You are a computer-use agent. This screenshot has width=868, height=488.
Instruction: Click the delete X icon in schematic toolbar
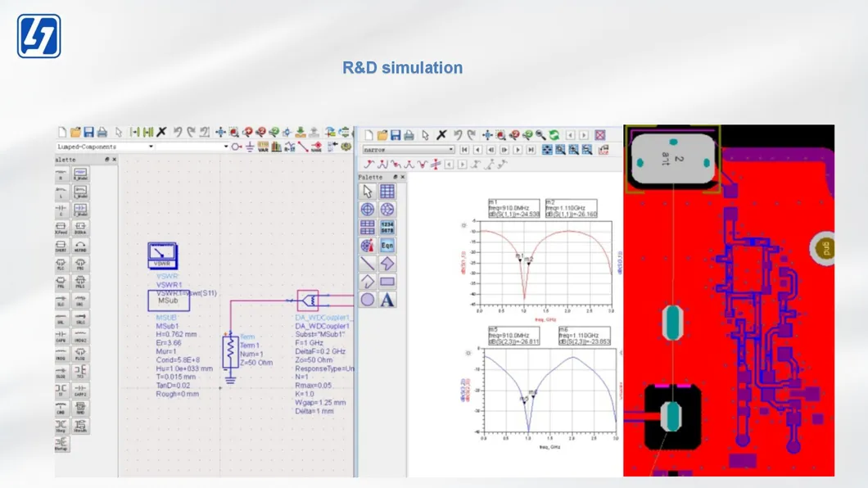(161, 132)
